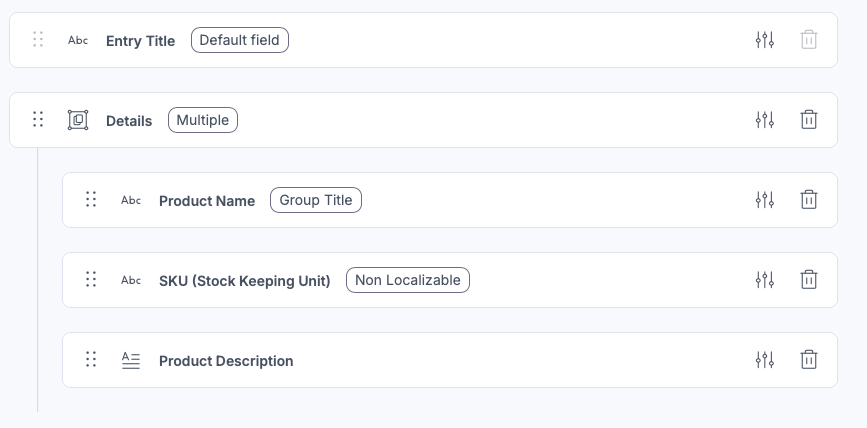The width and height of the screenshot is (867, 428).
Task: Click the Non Localizable tag
Action: tap(408, 280)
